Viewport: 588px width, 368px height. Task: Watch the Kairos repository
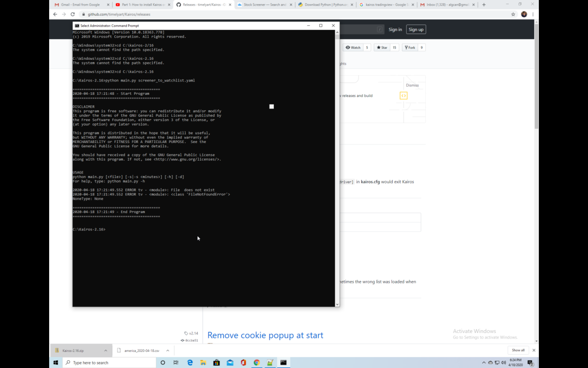coord(353,47)
